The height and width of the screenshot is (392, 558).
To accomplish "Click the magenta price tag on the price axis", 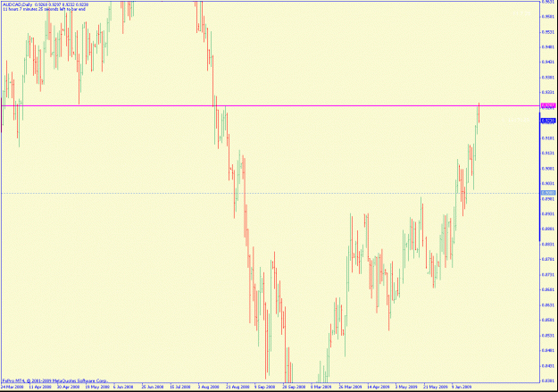I will pyautogui.click(x=548, y=105).
